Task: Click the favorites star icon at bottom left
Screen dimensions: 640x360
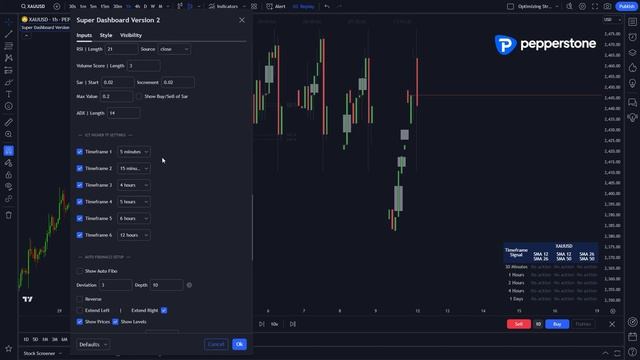Action: click(9, 349)
